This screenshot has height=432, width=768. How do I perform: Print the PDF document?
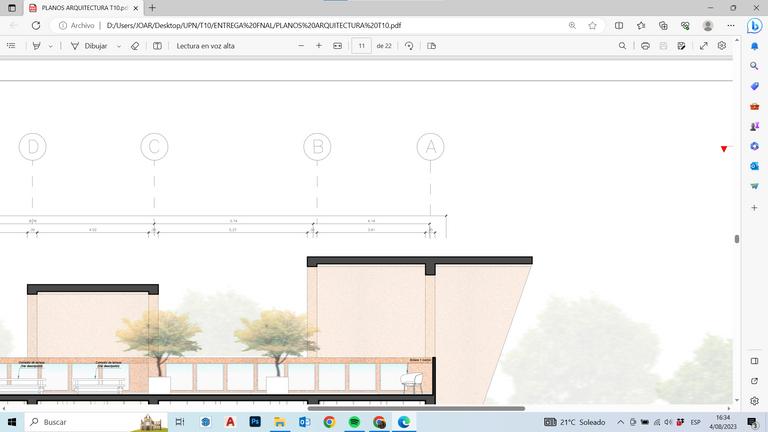[645, 46]
